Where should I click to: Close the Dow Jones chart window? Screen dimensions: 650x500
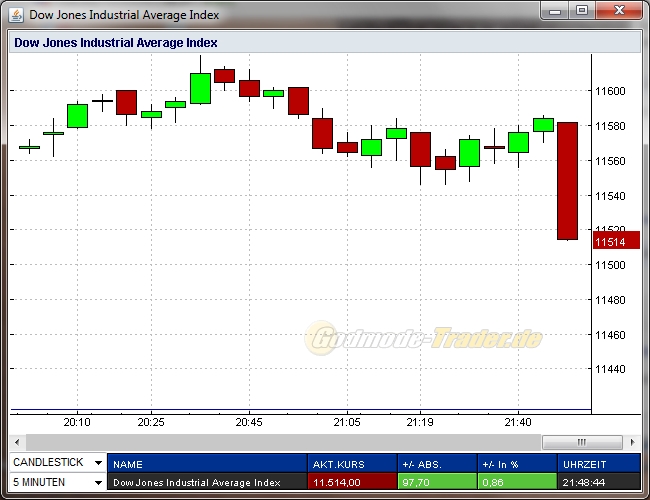coord(619,10)
